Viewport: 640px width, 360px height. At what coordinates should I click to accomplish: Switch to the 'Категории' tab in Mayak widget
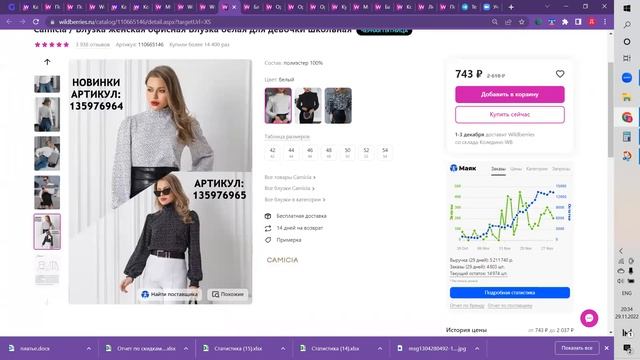coord(537,169)
